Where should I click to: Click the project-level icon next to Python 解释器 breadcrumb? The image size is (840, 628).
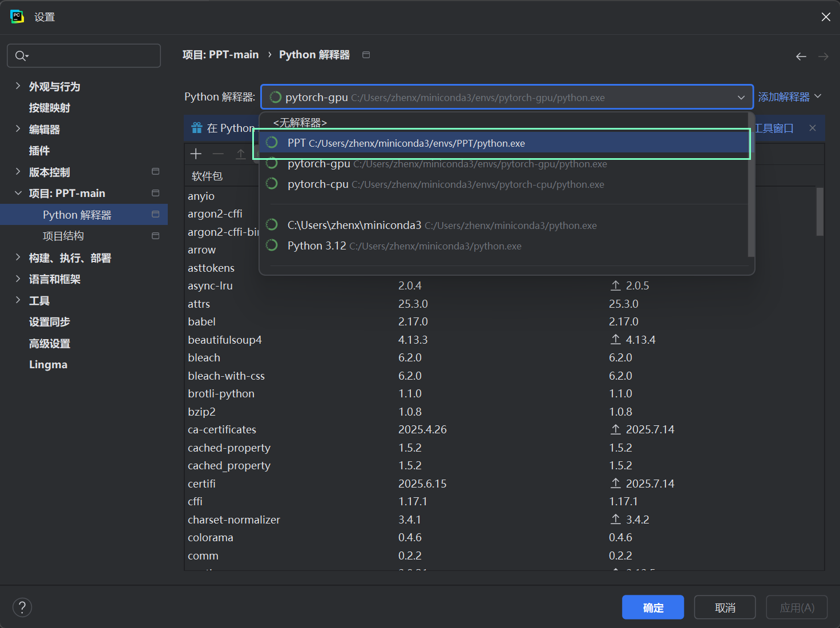[x=366, y=55]
